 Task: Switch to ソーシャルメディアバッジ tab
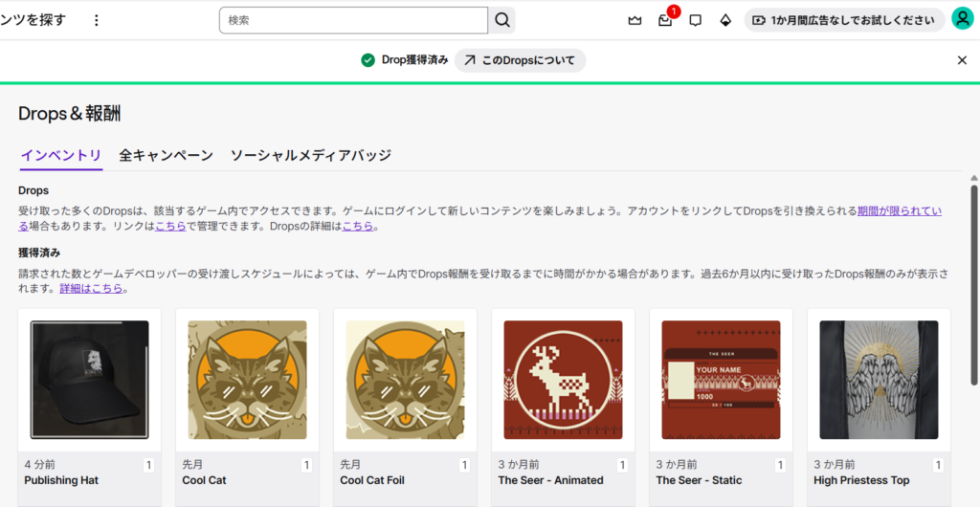coord(311,156)
